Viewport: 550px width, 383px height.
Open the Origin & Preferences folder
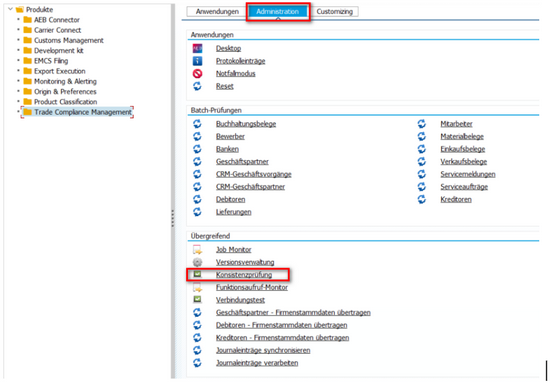click(65, 92)
